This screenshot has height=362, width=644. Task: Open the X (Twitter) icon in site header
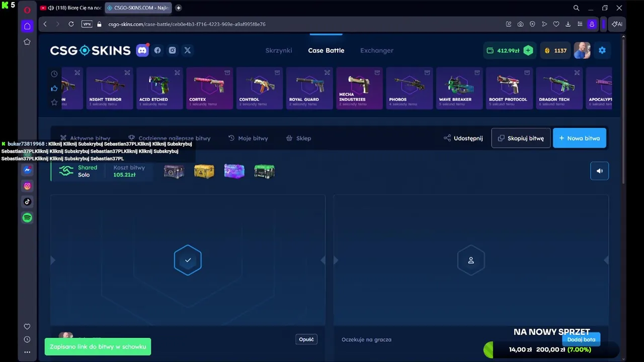(x=188, y=50)
